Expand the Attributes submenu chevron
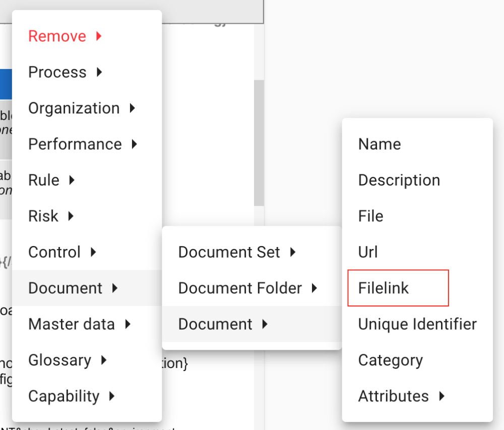Viewport: 504px width, 430px height. [442, 396]
